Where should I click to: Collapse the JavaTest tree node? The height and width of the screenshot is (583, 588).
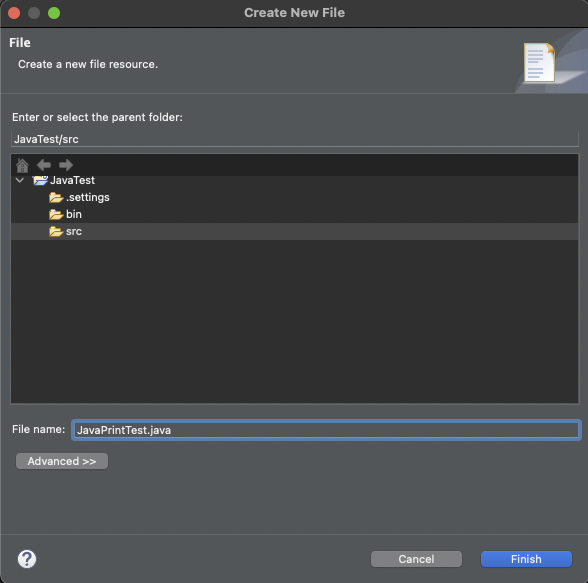coord(20,180)
